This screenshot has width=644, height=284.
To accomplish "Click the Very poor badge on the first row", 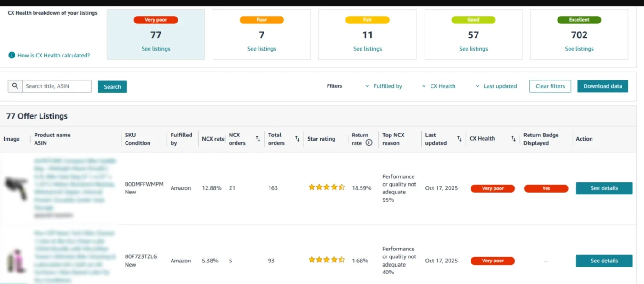I will pyautogui.click(x=492, y=188).
